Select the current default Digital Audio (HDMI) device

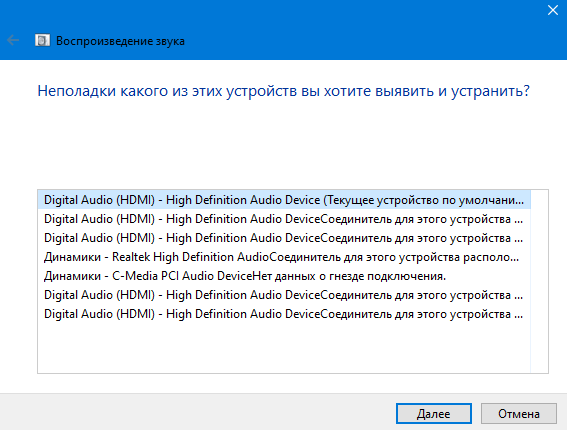pos(284,200)
